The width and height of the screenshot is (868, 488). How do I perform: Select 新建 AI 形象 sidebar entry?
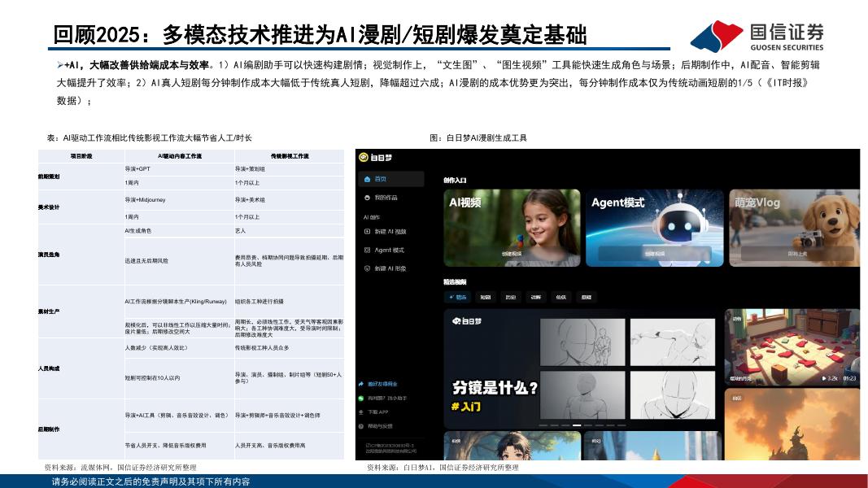(390, 268)
